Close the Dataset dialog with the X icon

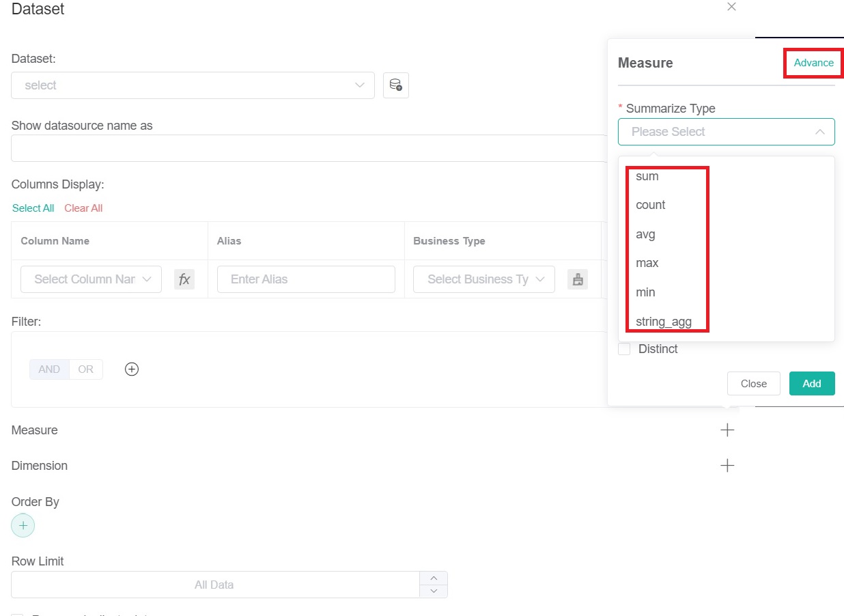(731, 7)
